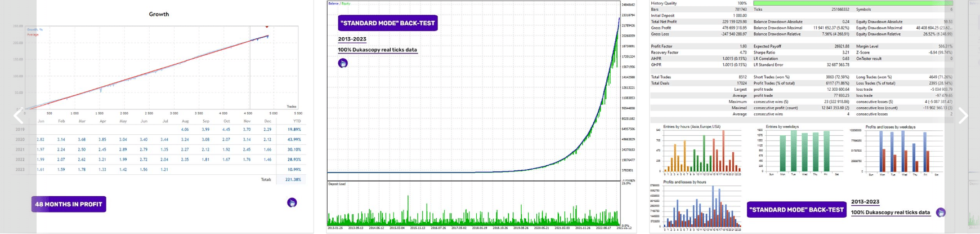This screenshot has width=980, height=234.
Task: Click the next slide right arrow
Action: (x=963, y=116)
